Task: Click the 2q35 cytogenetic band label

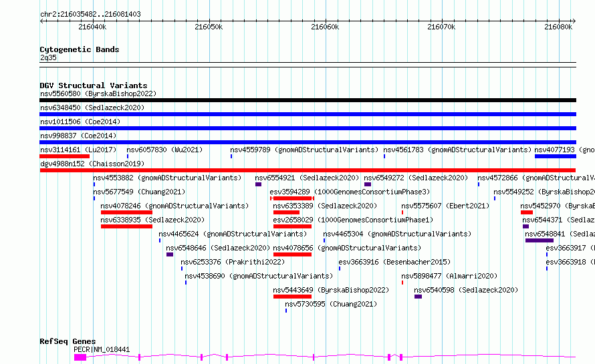Action: click(48, 57)
